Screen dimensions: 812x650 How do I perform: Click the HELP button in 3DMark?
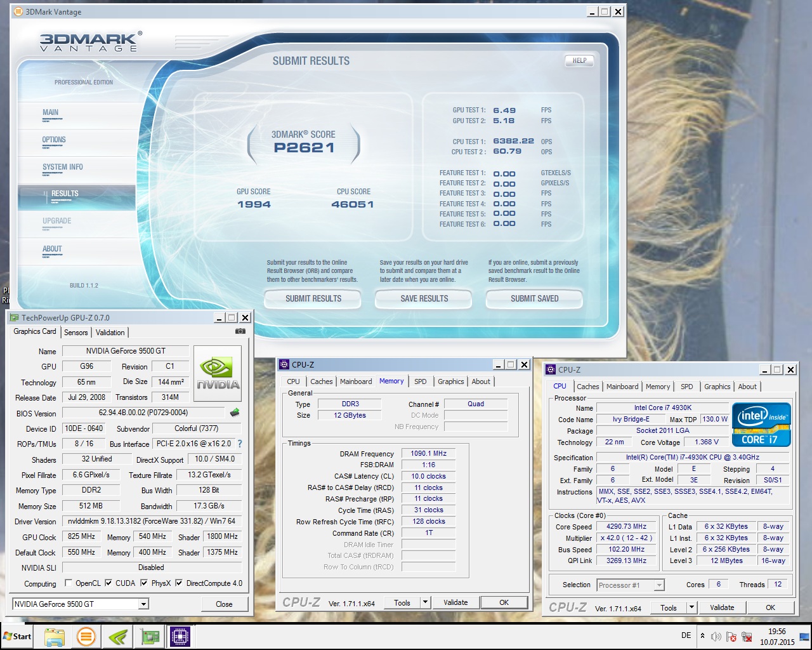pyautogui.click(x=579, y=61)
